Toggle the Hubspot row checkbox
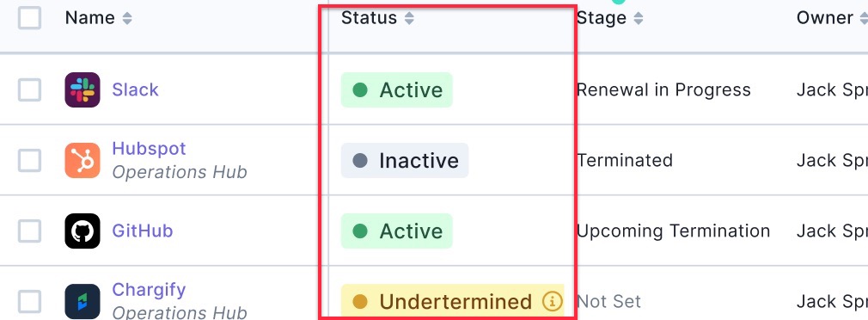This screenshot has height=320, width=868. [x=29, y=161]
